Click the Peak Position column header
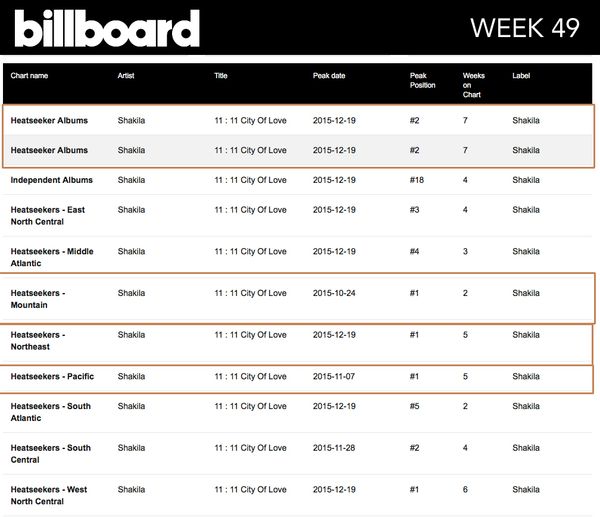 422,80
